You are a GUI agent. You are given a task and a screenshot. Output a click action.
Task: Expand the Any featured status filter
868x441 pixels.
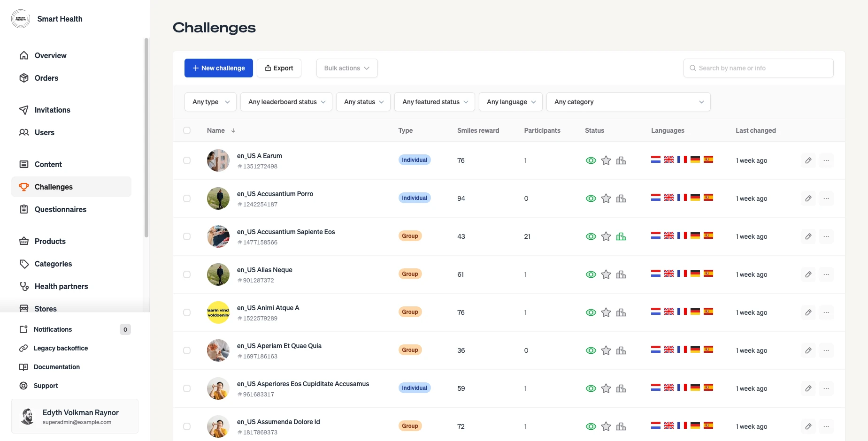click(435, 102)
